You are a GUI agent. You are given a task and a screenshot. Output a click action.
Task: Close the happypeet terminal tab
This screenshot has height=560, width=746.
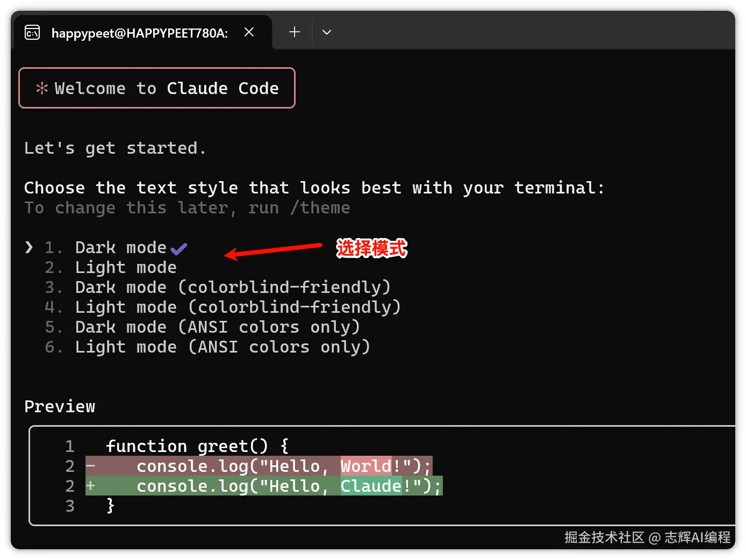249,32
